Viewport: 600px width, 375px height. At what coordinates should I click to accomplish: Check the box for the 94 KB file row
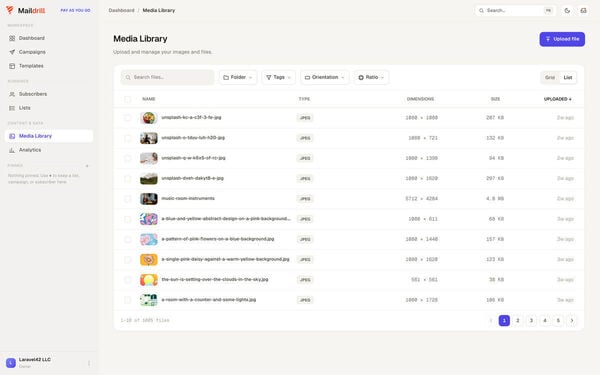click(127, 158)
